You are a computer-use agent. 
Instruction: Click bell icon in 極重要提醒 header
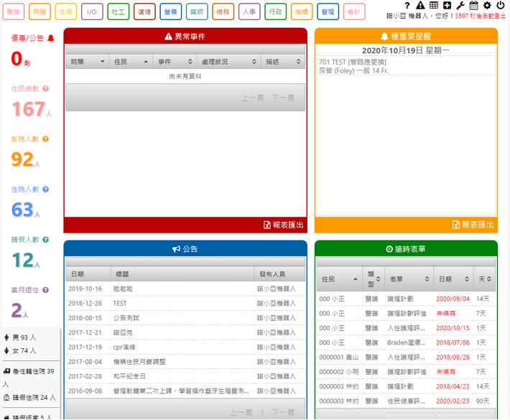pyautogui.click(x=384, y=36)
